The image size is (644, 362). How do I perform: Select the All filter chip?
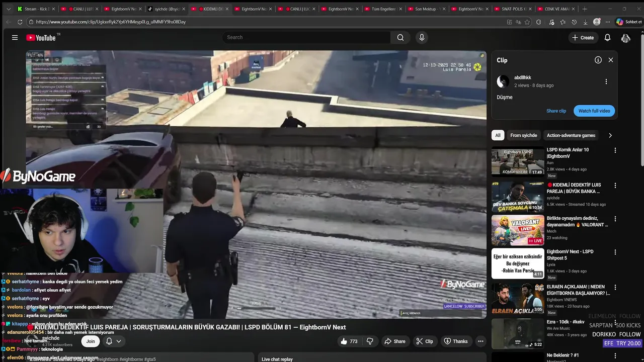tap(498, 135)
